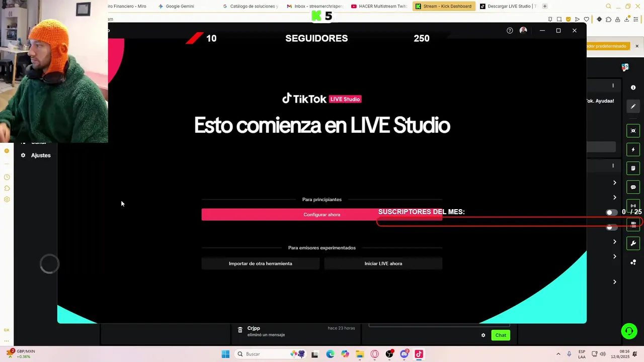Open Ajustes in Kick dashboard sidebar
This screenshot has width=644, height=362.
click(36, 155)
